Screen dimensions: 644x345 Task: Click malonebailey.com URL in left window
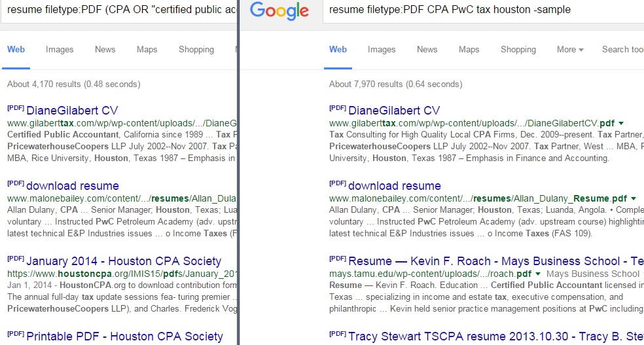coord(122,199)
